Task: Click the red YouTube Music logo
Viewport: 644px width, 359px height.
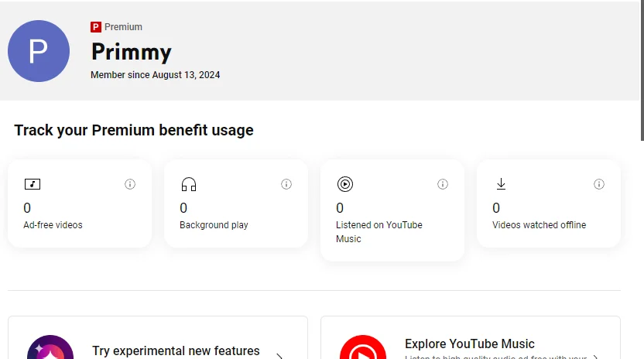Action: pos(363,347)
